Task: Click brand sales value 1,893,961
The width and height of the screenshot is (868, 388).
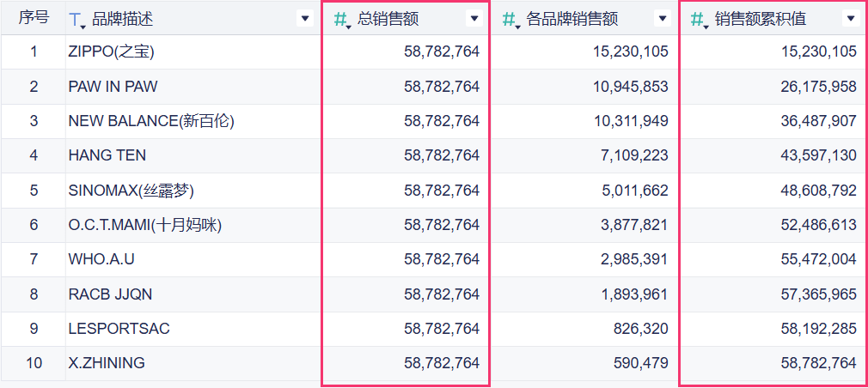Action: coord(635,294)
